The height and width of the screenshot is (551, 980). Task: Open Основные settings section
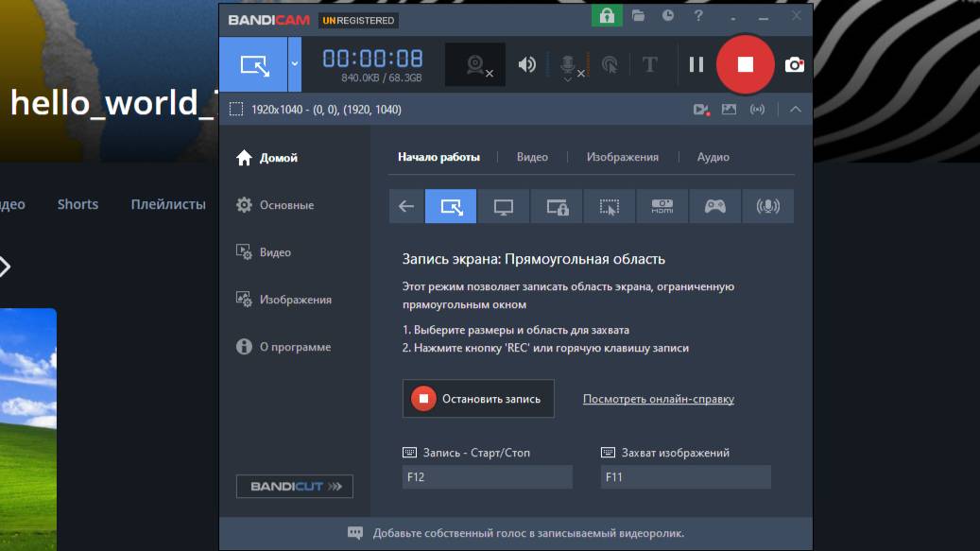275,205
